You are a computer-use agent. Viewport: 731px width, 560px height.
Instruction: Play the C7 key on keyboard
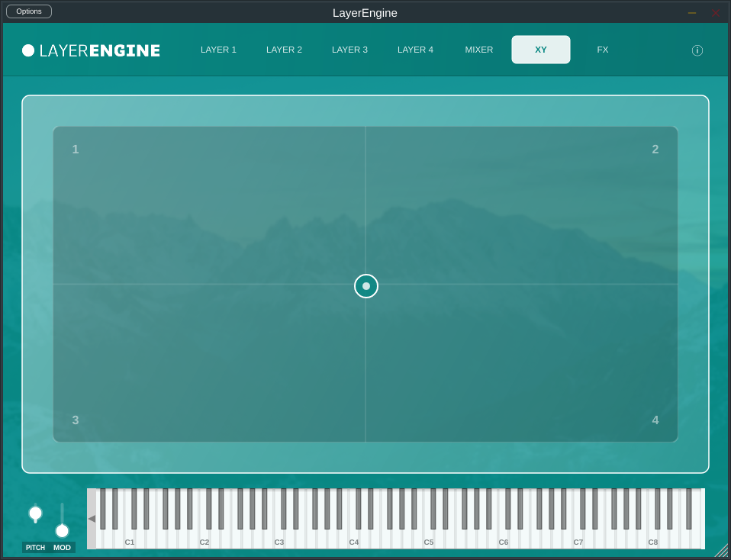coord(578,540)
